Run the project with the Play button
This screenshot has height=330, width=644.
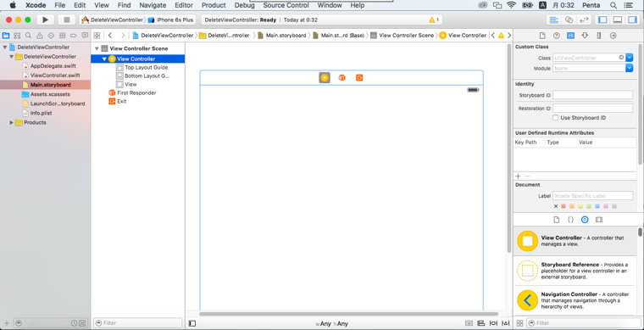[45, 20]
